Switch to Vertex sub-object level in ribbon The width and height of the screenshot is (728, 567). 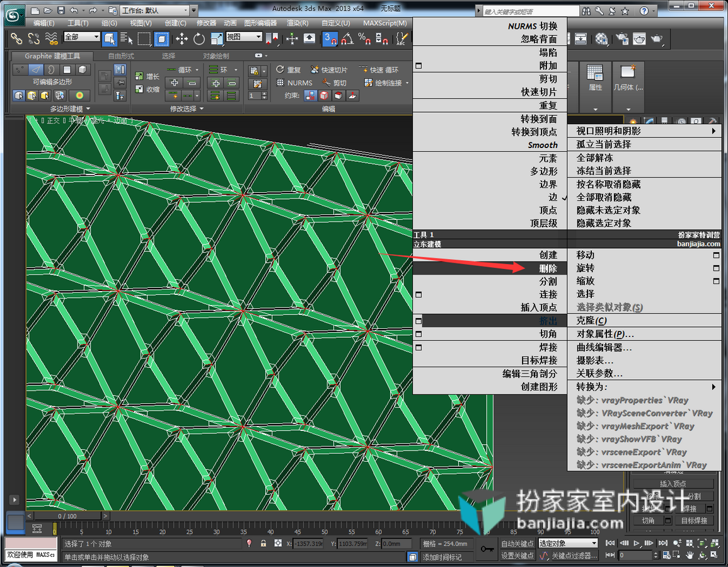click(19, 69)
